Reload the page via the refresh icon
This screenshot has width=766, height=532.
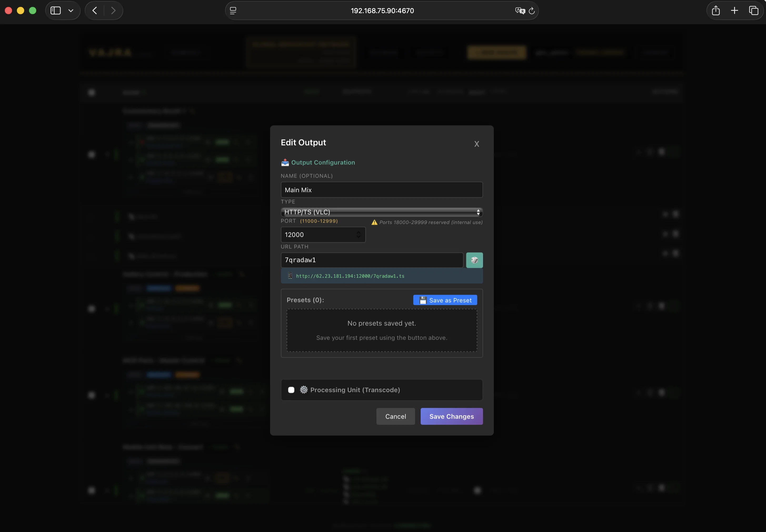click(531, 10)
